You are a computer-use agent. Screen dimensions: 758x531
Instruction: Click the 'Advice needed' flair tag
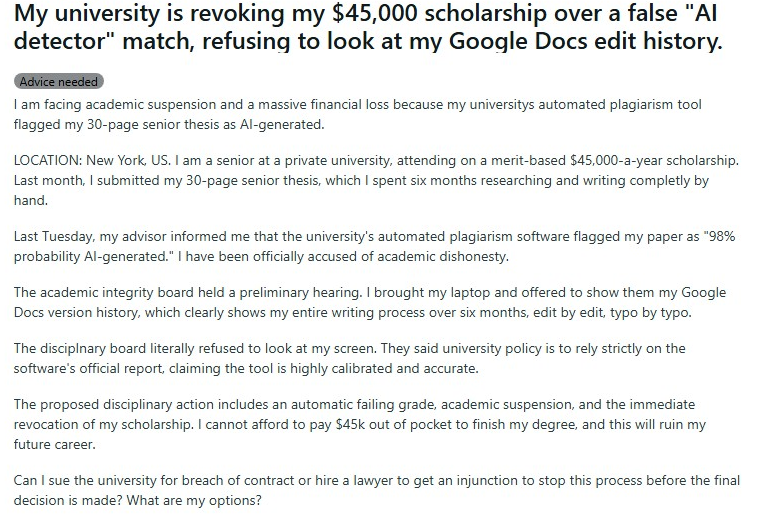click(58, 82)
